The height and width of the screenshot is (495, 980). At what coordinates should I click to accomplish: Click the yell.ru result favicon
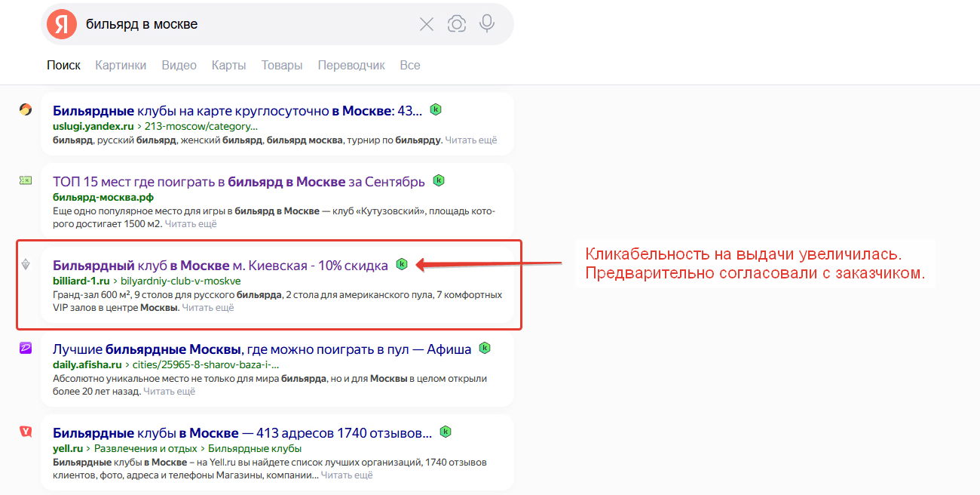click(x=26, y=432)
